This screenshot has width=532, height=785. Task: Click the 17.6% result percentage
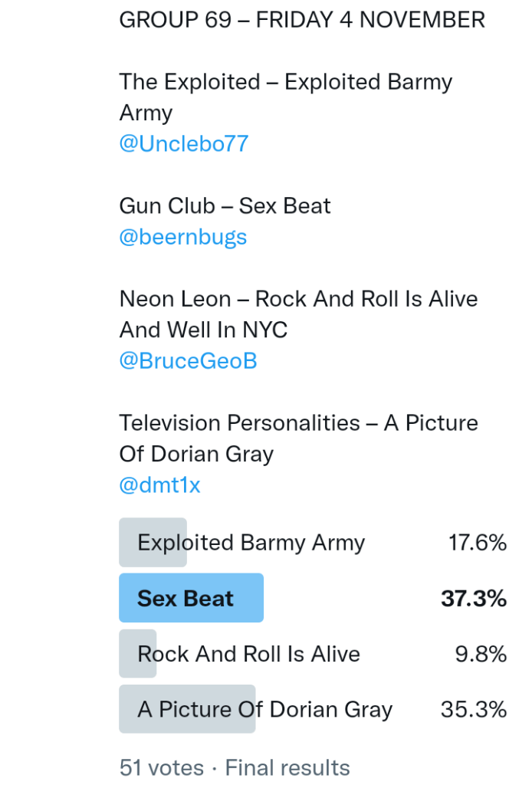click(x=477, y=543)
